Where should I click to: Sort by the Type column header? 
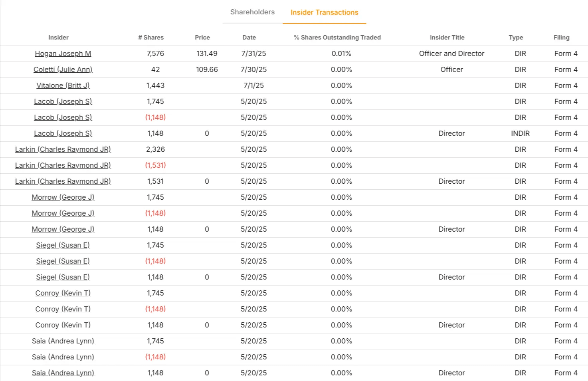(x=516, y=38)
